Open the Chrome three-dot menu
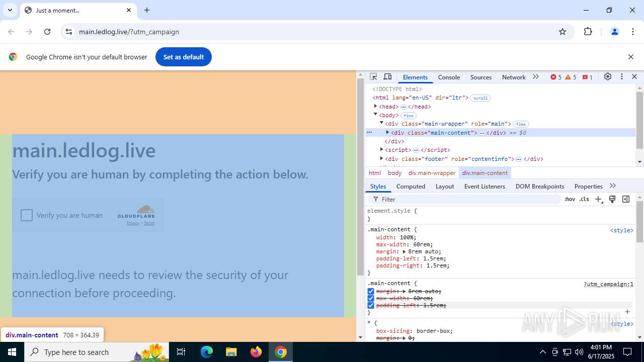The height and width of the screenshot is (362, 644). click(633, 32)
